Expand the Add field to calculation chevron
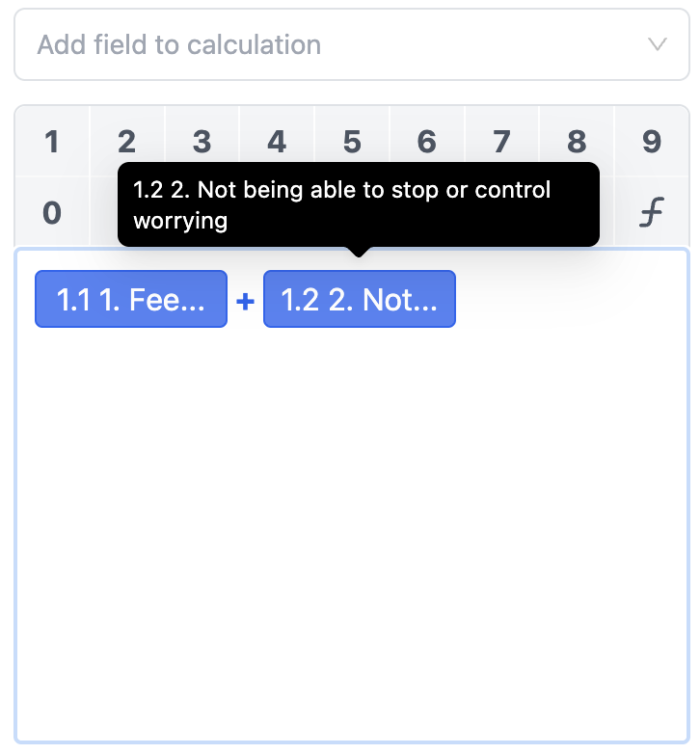The height and width of the screenshot is (754, 700). click(657, 44)
